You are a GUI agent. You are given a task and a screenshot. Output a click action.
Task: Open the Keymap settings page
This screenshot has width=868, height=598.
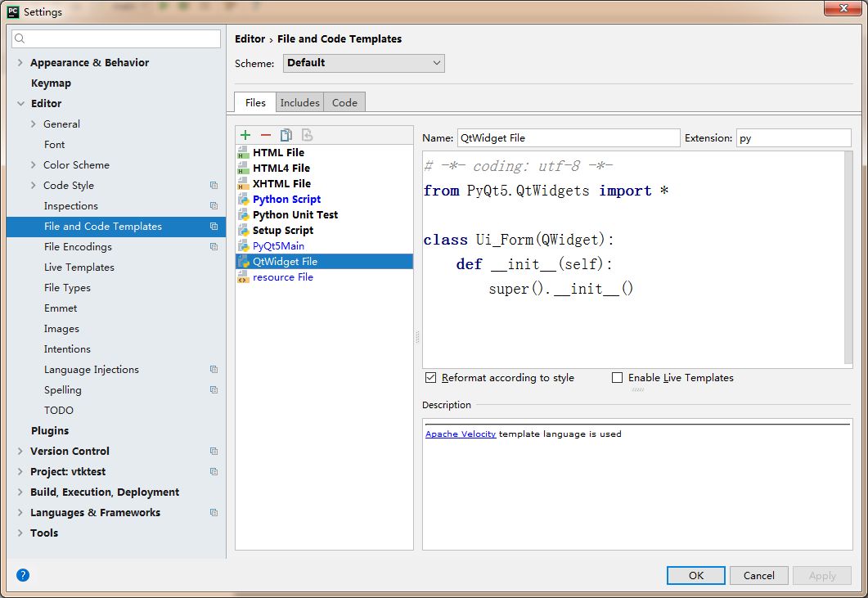[51, 83]
